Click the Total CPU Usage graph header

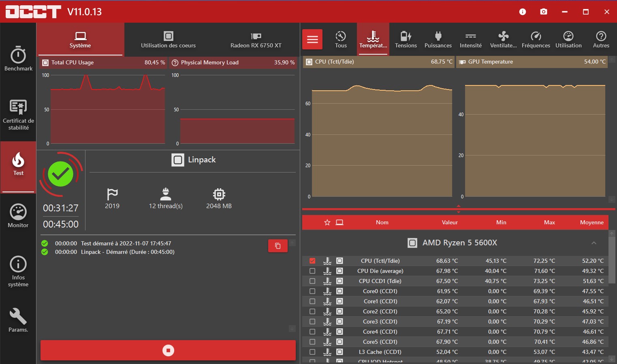point(104,62)
